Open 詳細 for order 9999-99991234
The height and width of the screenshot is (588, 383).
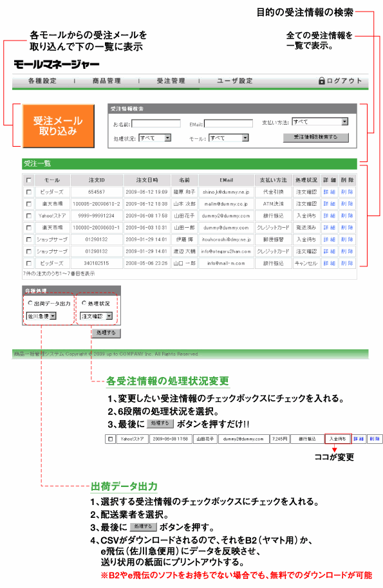click(330, 216)
